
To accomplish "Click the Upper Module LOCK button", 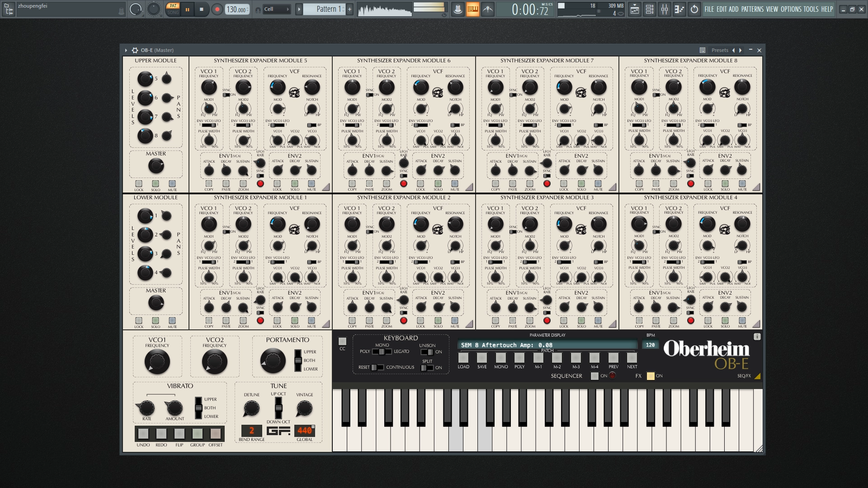I will coord(139,183).
